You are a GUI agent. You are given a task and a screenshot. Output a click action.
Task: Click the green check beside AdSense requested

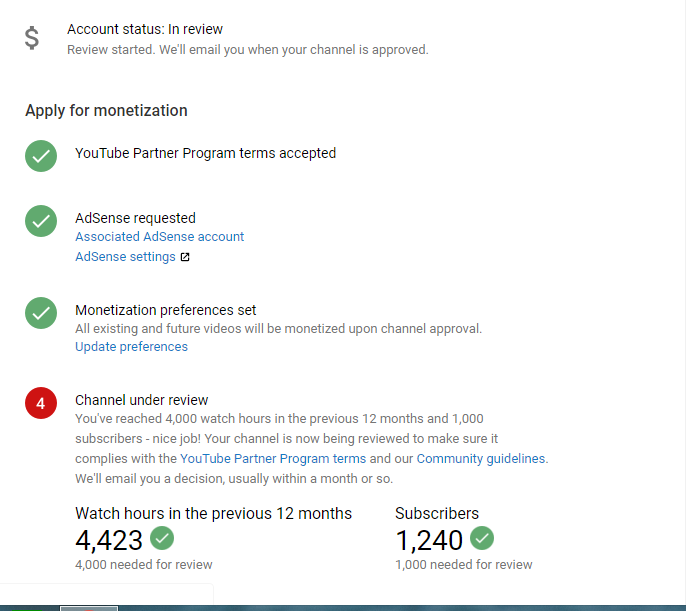[41, 221]
